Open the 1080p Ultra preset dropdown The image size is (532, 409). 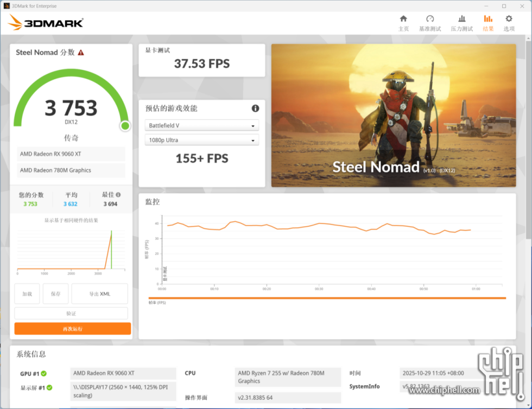coord(201,140)
